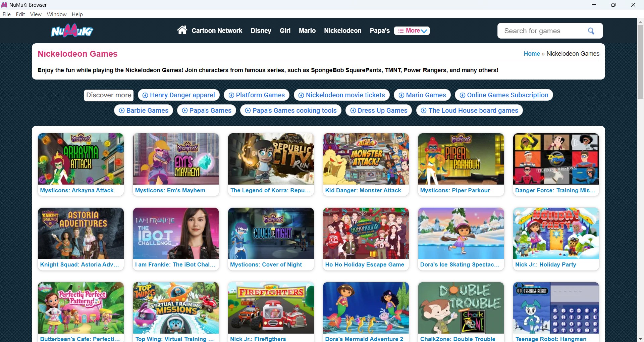Screen dimensions: 644x342
Task: Go to Disney games category
Action: [x=261, y=31]
